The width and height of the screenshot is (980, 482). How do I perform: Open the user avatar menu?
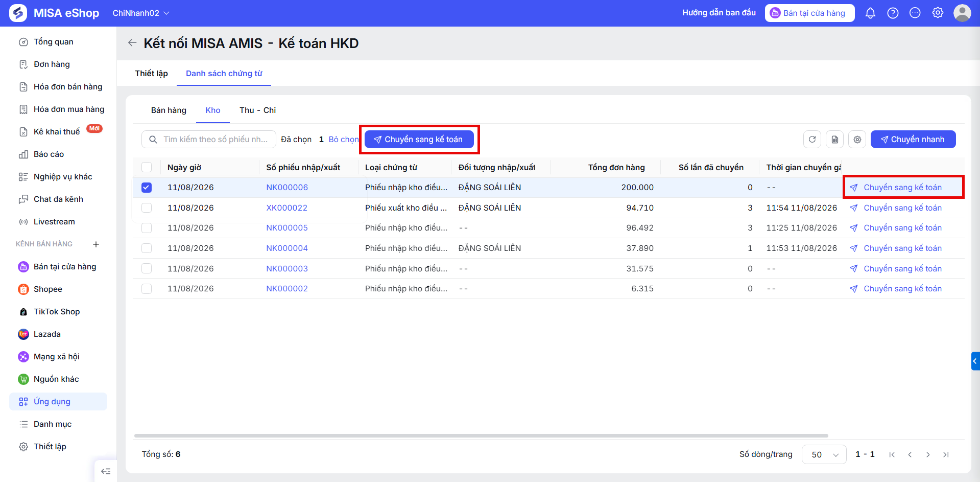click(x=962, y=13)
